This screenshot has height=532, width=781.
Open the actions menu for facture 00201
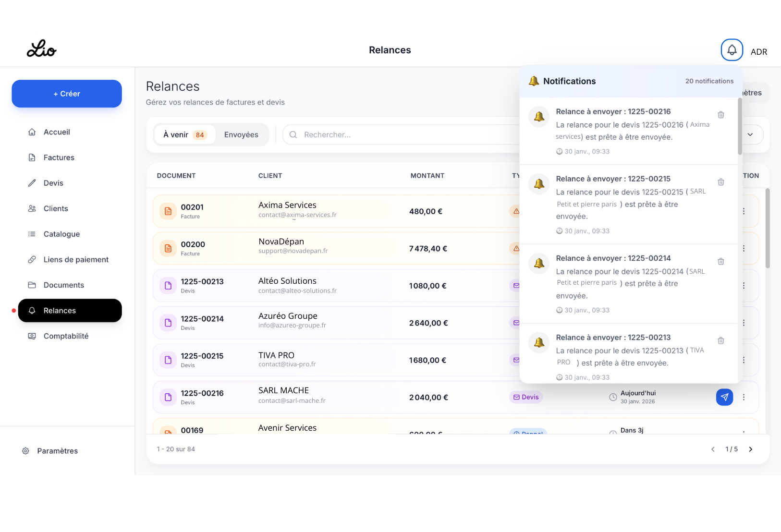(744, 211)
